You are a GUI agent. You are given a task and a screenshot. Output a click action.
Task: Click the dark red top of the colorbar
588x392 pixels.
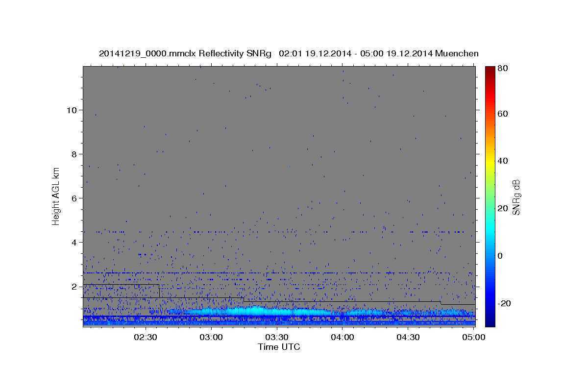490,70
